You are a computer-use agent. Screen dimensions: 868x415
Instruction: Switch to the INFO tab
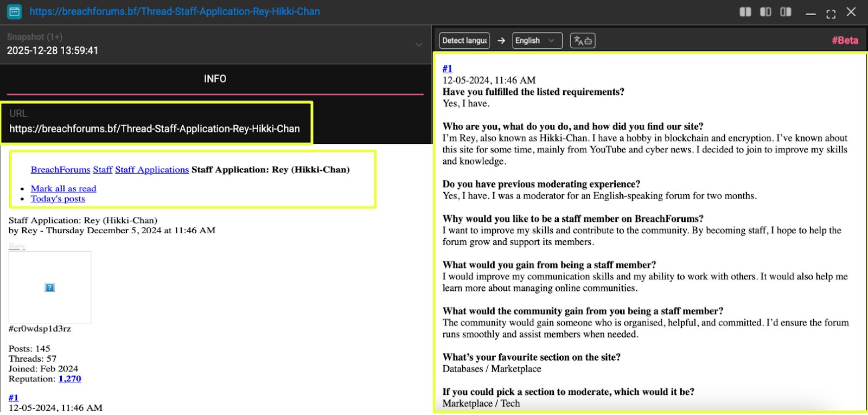(x=215, y=79)
